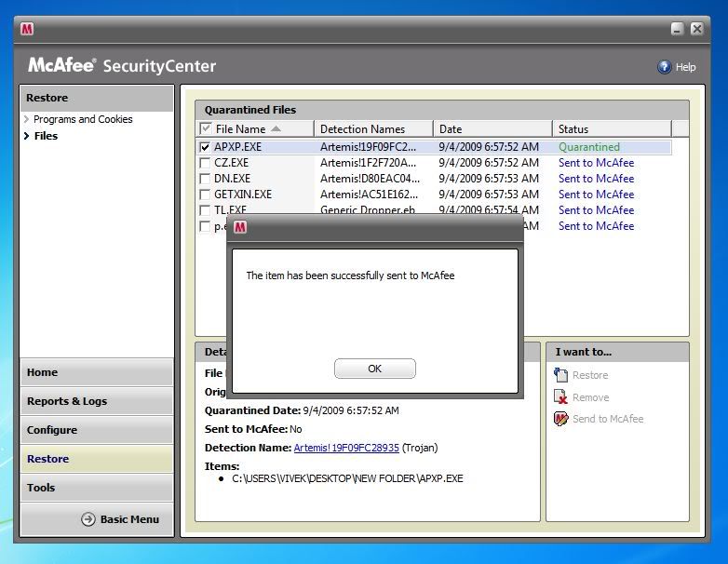Click Send to McAfee action

pyautogui.click(x=608, y=419)
